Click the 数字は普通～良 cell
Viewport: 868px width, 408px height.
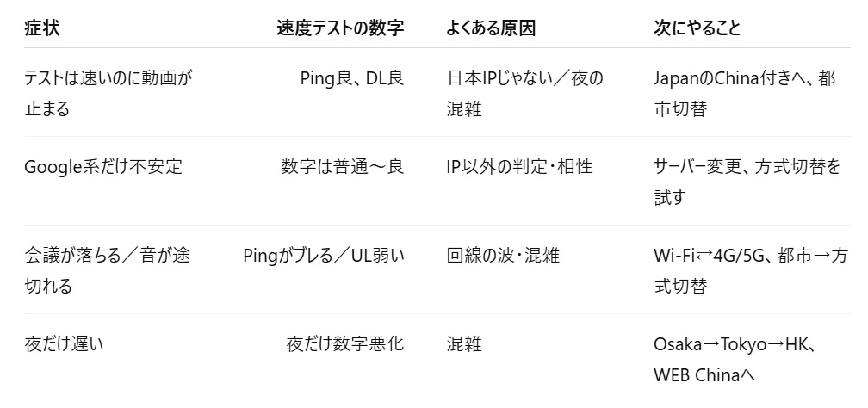(342, 167)
